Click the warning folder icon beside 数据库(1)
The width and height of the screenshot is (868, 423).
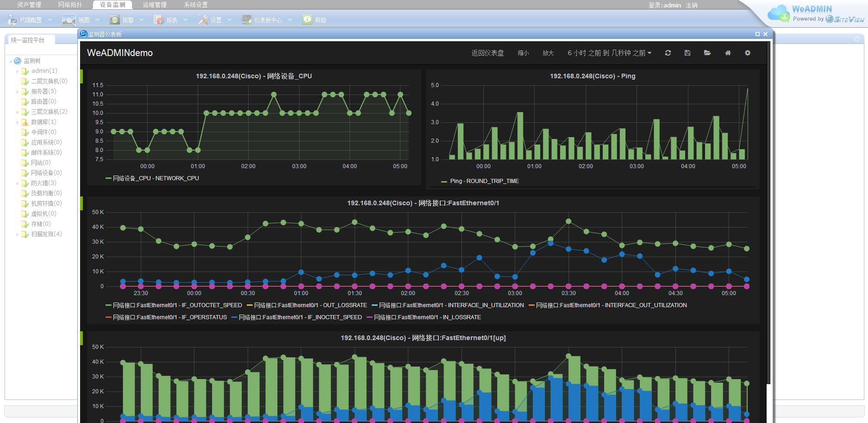click(x=25, y=122)
